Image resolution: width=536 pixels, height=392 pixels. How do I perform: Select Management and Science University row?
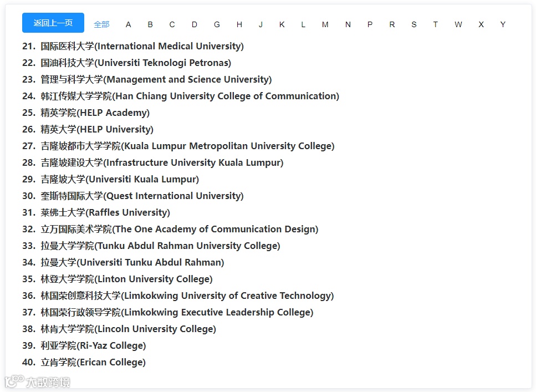[x=147, y=79]
